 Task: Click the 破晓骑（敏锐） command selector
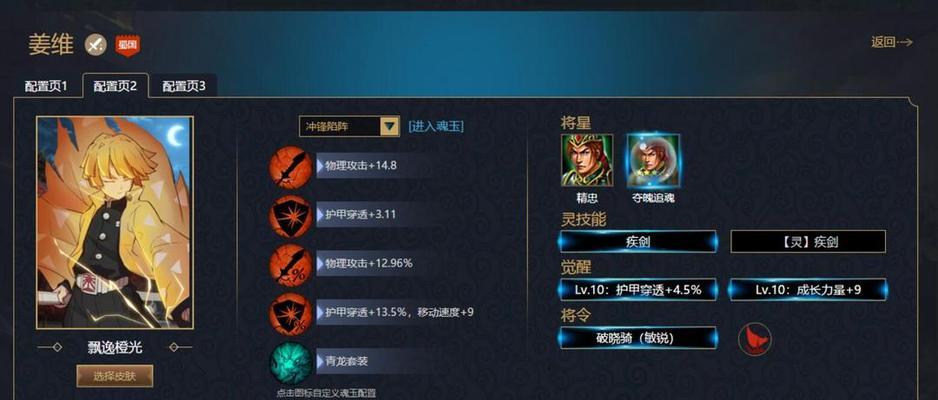[x=638, y=338]
